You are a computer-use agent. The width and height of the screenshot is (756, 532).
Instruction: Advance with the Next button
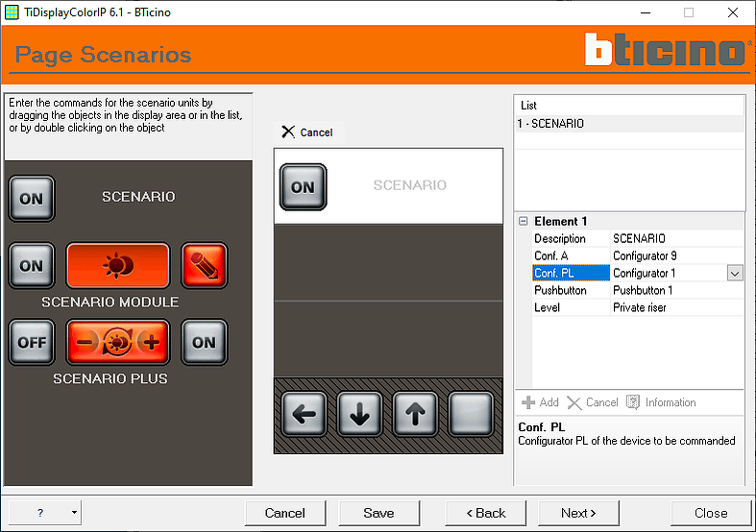coord(578,513)
